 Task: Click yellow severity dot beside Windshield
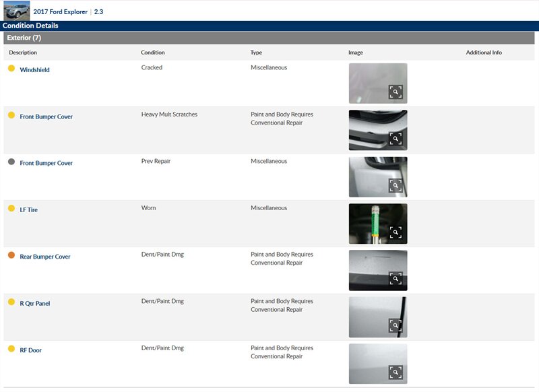(x=11, y=69)
